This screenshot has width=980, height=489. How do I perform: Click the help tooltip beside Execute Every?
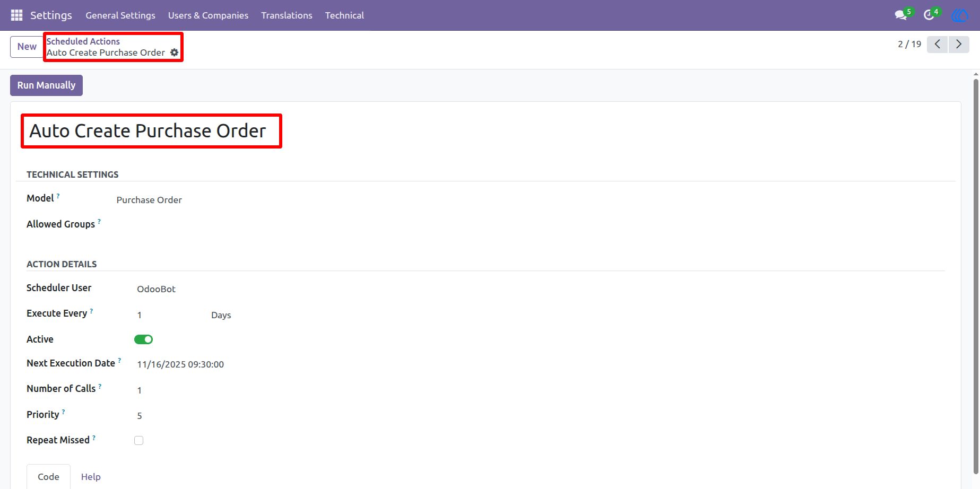[91, 311]
